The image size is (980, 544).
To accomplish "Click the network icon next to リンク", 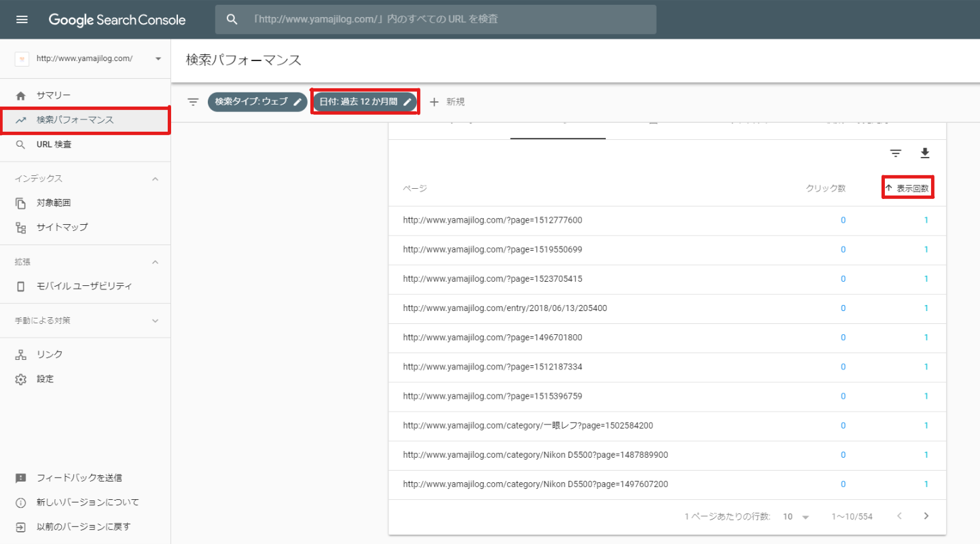I will (21, 355).
